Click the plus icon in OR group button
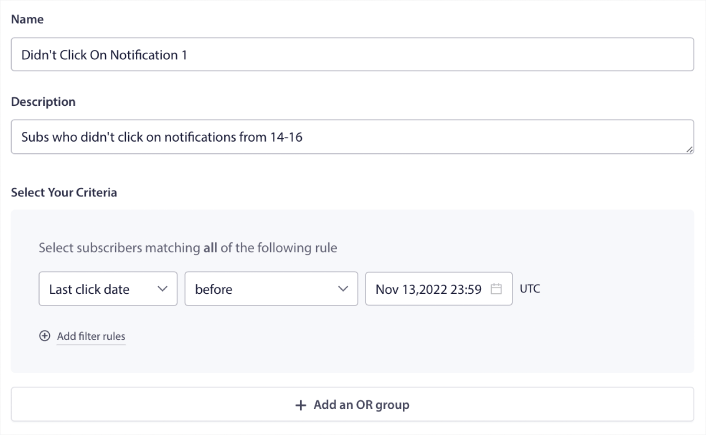Screen dimensions: 706x435 300,405
